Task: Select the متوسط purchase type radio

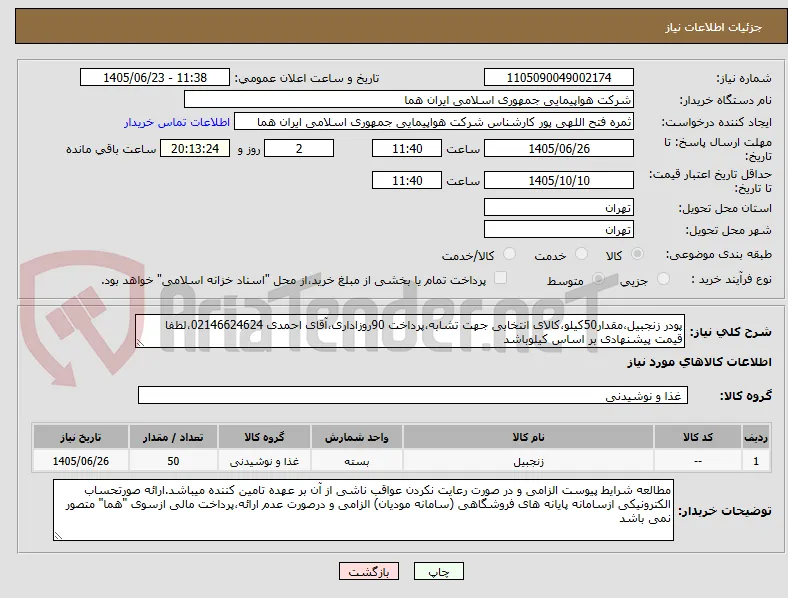Action: click(x=598, y=278)
